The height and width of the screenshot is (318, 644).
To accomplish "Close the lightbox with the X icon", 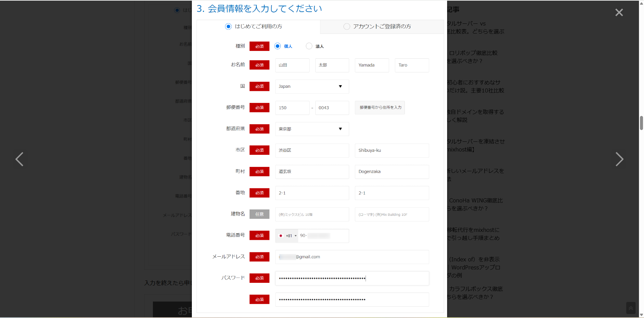I will [619, 12].
